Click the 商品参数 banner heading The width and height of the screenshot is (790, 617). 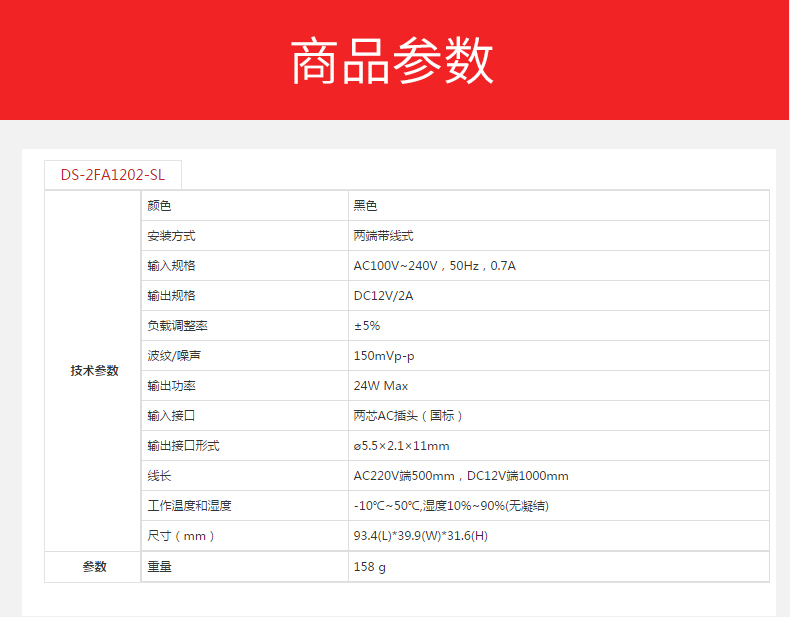(x=391, y=60)
